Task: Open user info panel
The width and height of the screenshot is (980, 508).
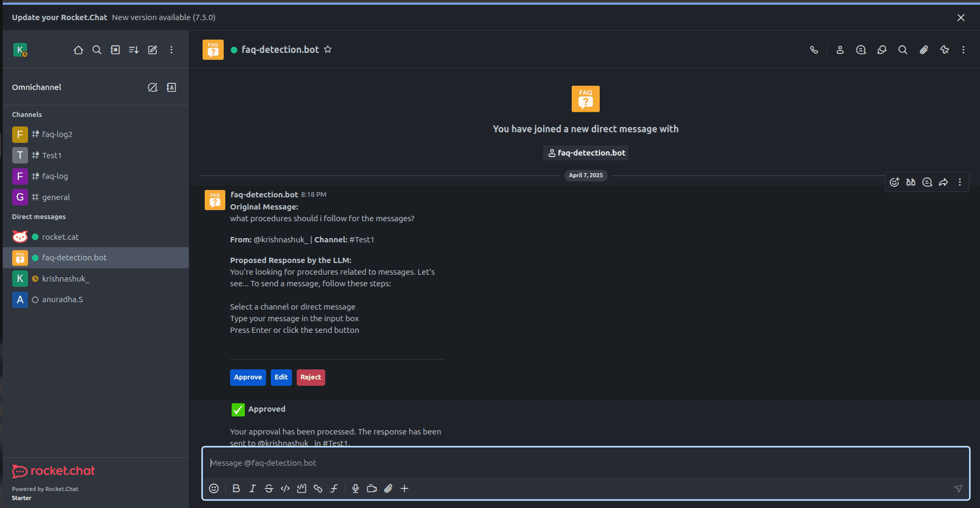Action: (840, 50)
